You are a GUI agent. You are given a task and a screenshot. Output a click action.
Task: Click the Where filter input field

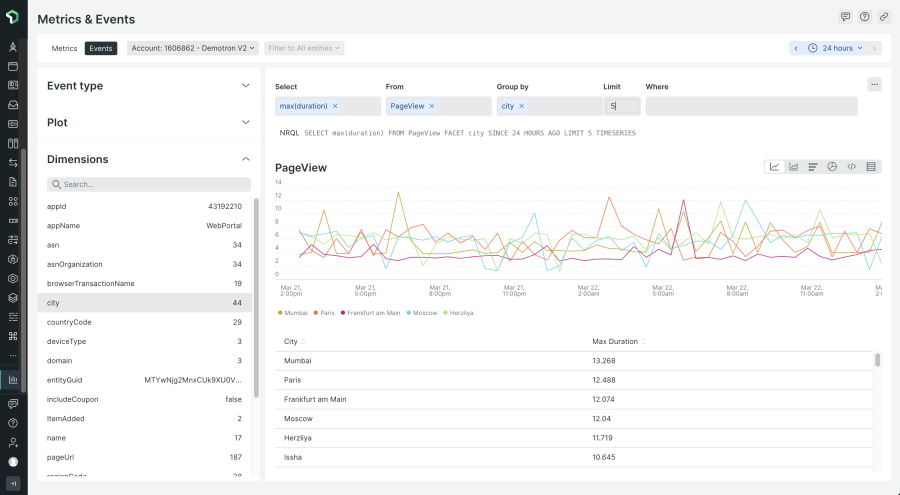pos(751,106)
